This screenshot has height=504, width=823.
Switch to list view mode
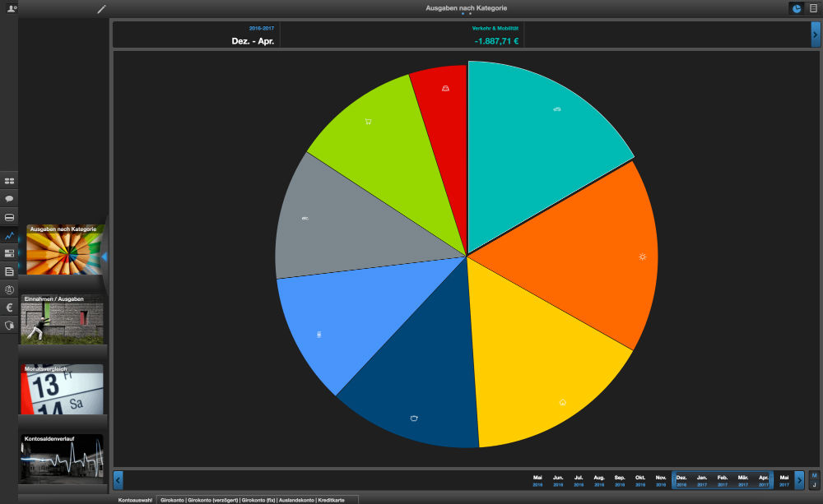(x=814, y=8)
